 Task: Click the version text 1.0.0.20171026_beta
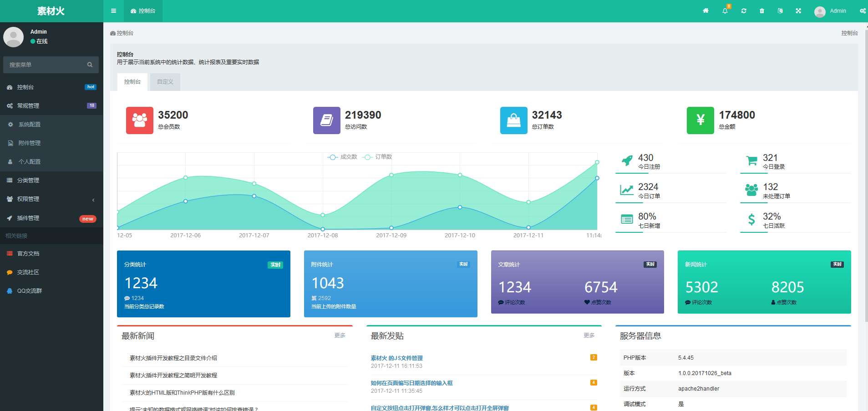pyautogui.click(x=705, y=373)
